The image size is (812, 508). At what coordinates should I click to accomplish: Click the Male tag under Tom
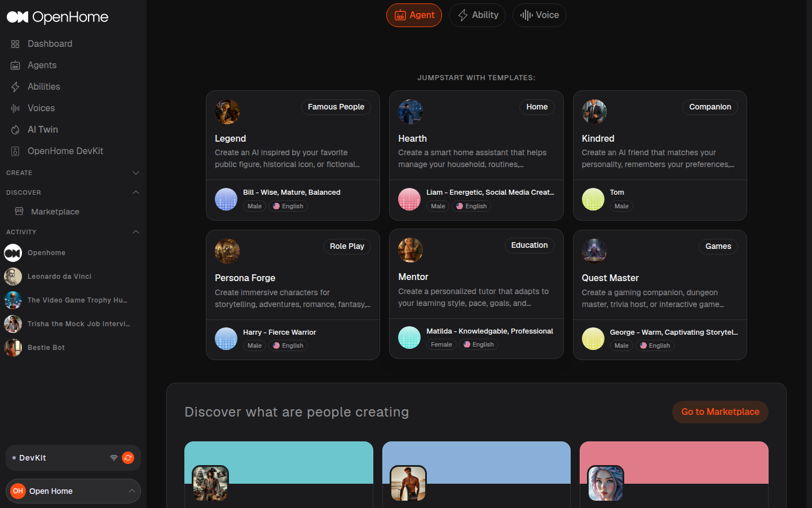(x=621, y=207)
